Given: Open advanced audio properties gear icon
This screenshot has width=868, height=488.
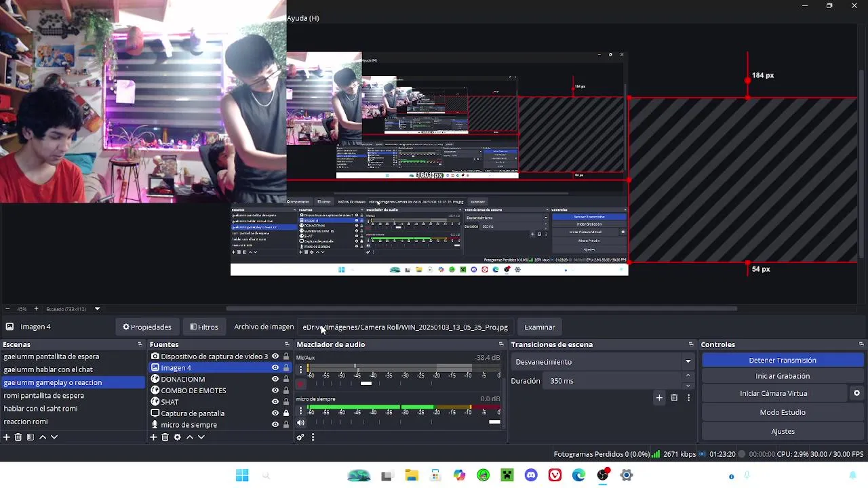Looking at the screenshot, I should [300, 437].
